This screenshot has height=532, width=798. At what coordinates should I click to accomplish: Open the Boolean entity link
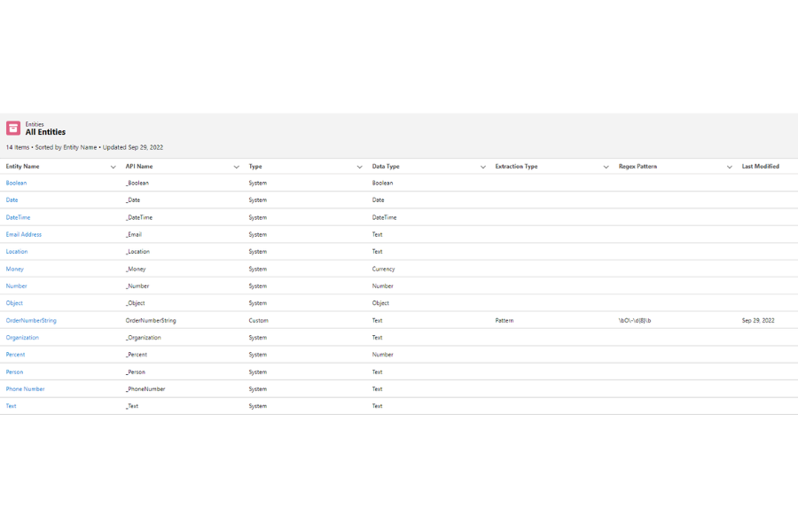(16, 184)
